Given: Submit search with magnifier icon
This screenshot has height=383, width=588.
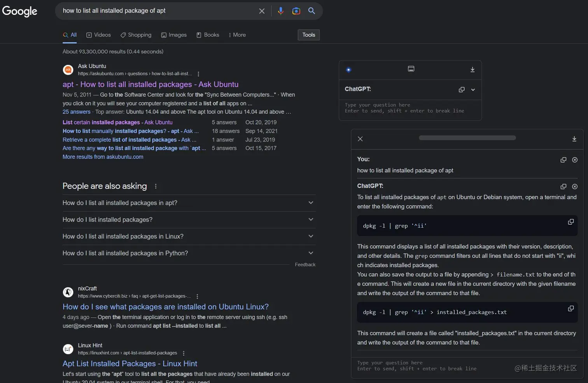Looking at the screenshot, I should [x=311, y=11].
